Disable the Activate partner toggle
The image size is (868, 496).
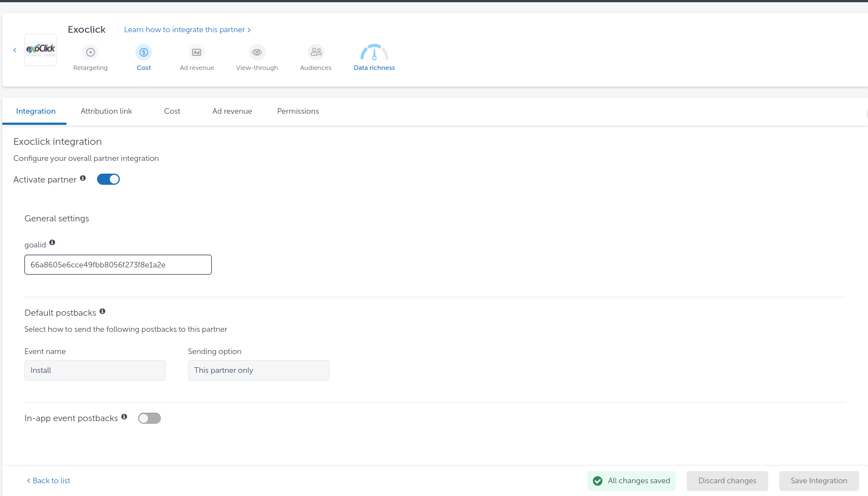[x=108, y=179]
